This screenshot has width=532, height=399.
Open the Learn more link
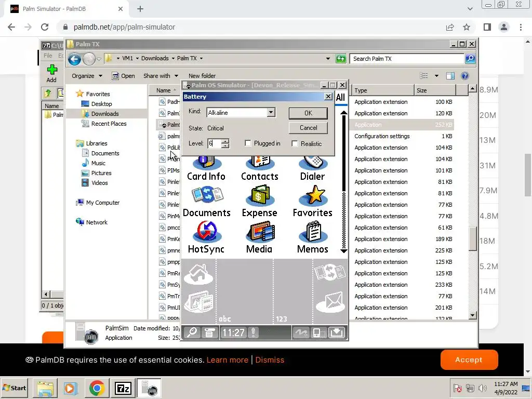[x=228, y=360]
